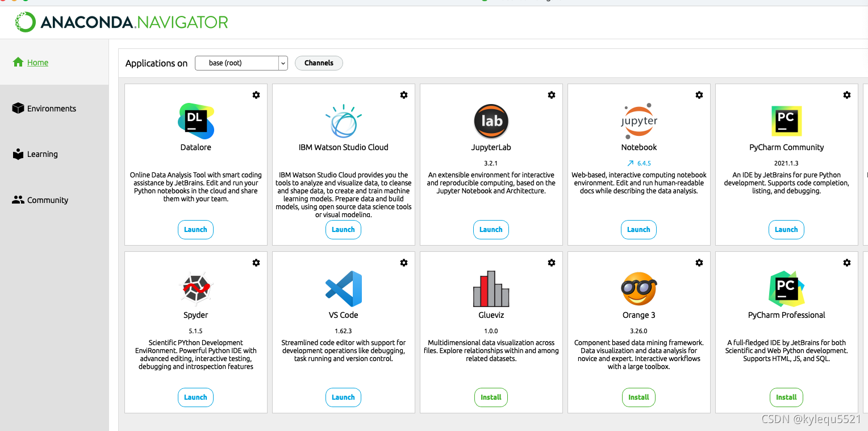
Task: Launch VS Code
Action: tap(343, 397)
